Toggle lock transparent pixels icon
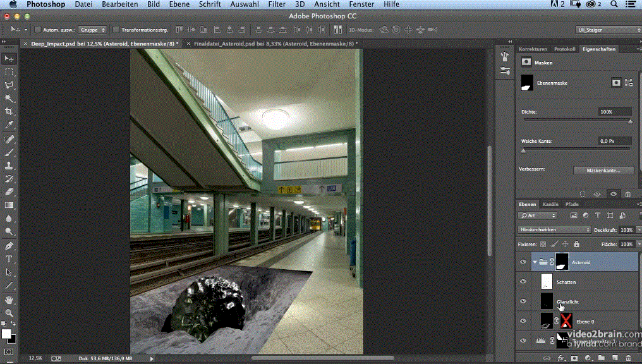This screenshot has height=364, width=642. point(543,244)
